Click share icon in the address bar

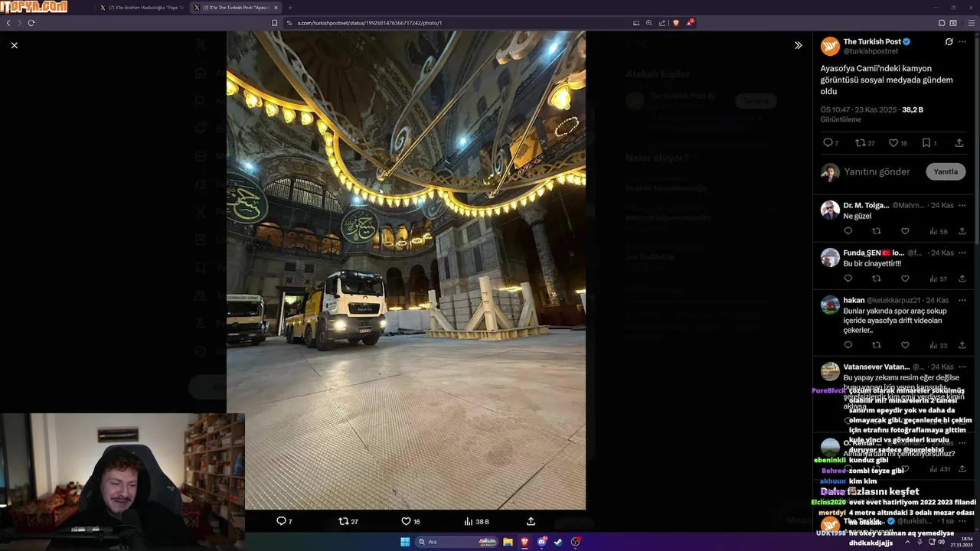coord(662,23)
